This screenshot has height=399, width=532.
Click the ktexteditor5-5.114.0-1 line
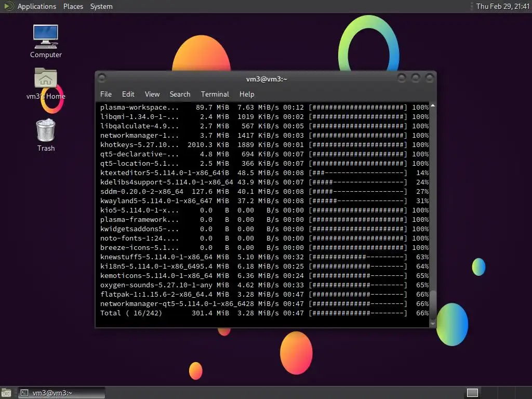pos(264,172)
